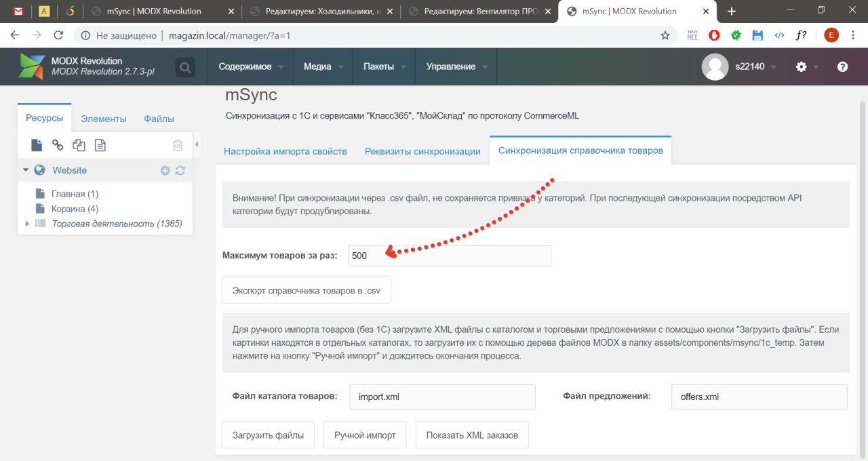This screenshot has width=868, height=461.
Task: Refresh the Website context tree
Action: pyautogui.click(x=180, y=170)
